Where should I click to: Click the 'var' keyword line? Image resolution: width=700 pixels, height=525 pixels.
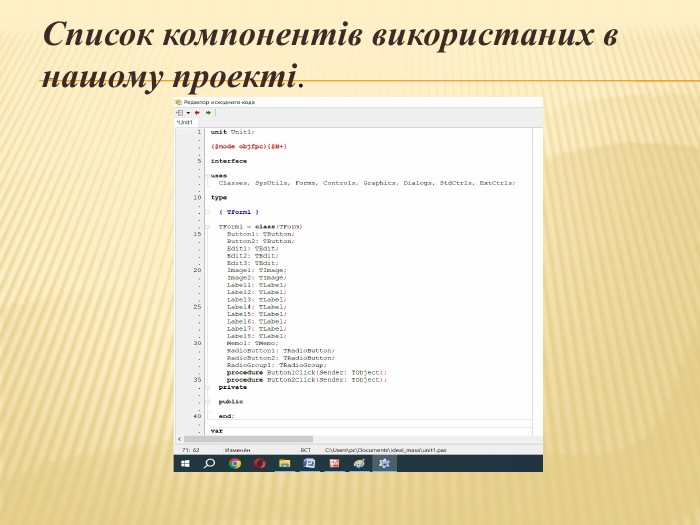coord(217,431)
